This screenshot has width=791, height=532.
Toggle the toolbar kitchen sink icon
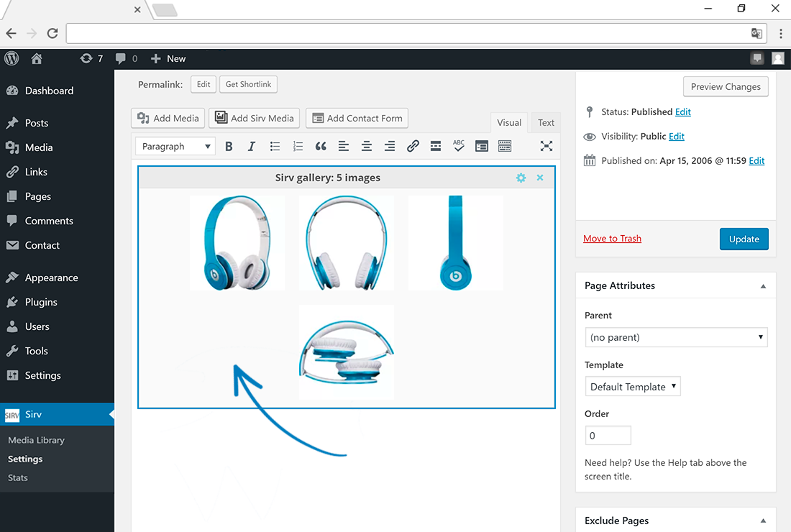tap(505, 147)
